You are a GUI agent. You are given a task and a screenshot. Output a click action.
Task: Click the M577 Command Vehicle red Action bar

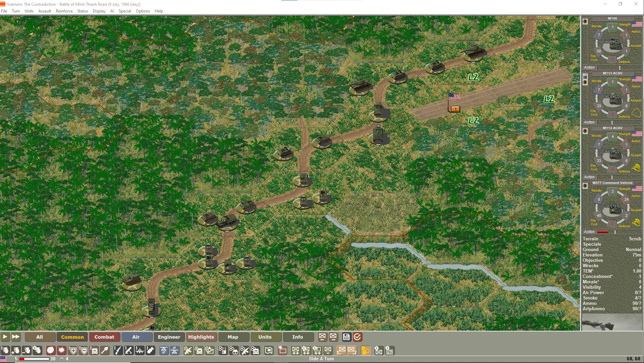[x=603, y=232]
